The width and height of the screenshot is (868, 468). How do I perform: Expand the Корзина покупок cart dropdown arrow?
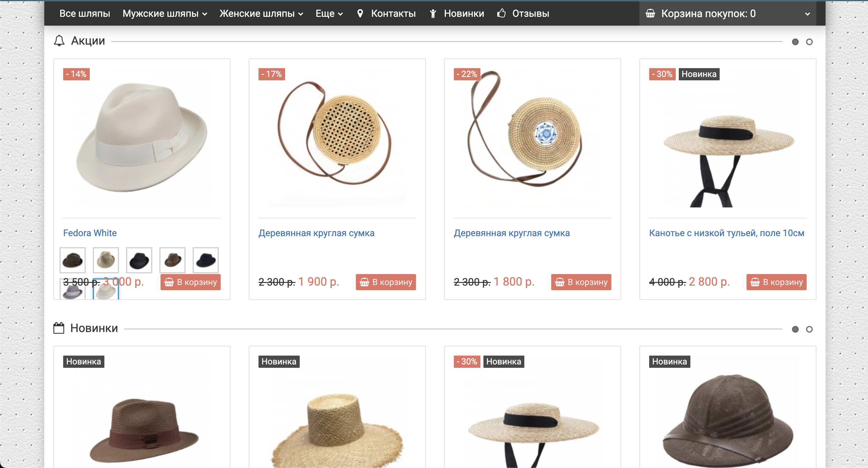(x=807, y=14)
